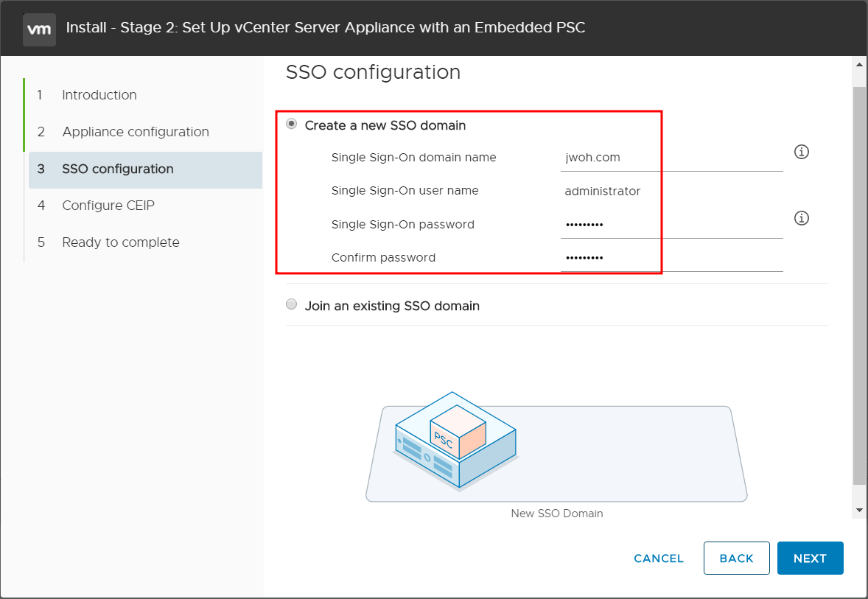Open info icon beside SSO domain name
This screenshot has width=868, height=599.
[802, 152]
